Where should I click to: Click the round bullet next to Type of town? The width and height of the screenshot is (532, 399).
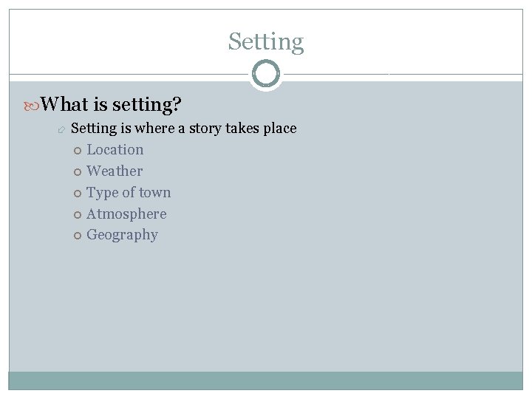point(78,193)
